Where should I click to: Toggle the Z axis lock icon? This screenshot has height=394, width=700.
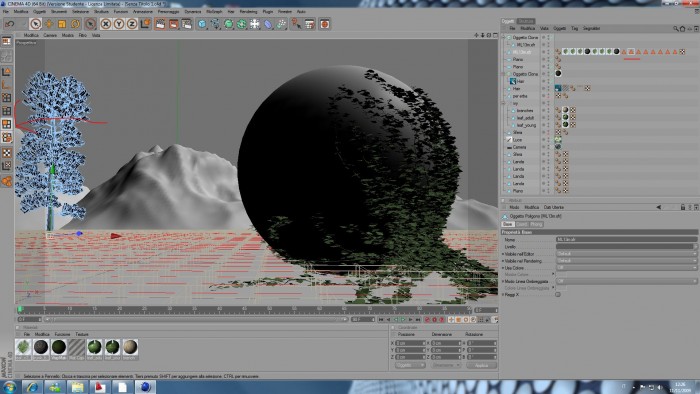coord(132,24)
